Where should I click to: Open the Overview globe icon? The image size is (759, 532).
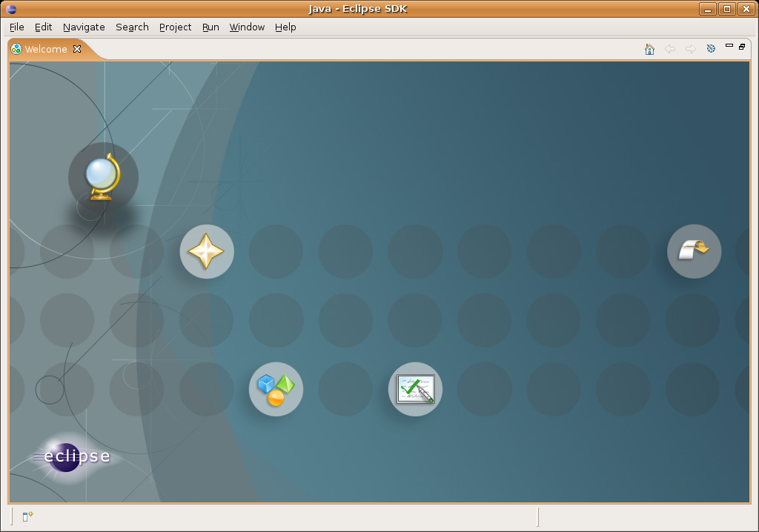[x=102, y=176]
